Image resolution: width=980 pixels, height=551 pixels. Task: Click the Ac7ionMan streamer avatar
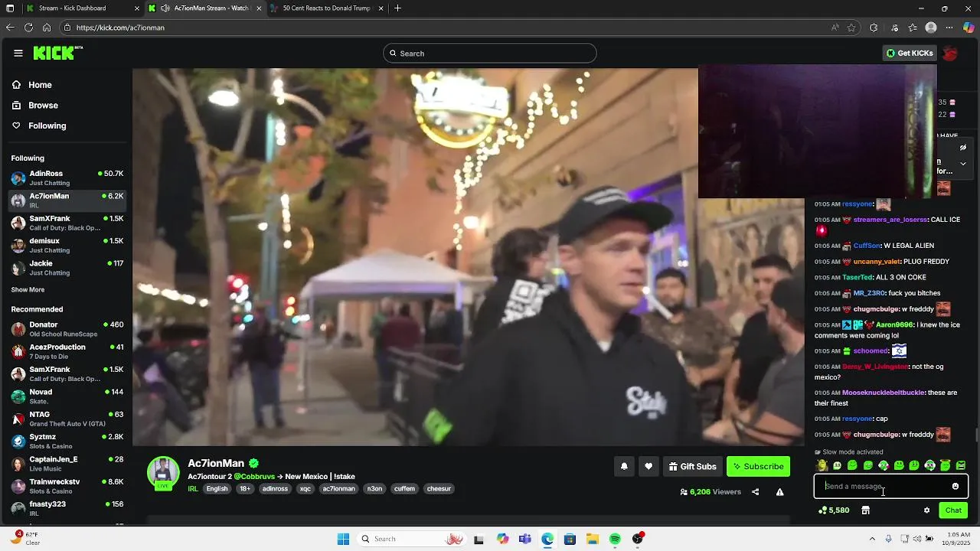pyautogui.click(x=163, y=473)
